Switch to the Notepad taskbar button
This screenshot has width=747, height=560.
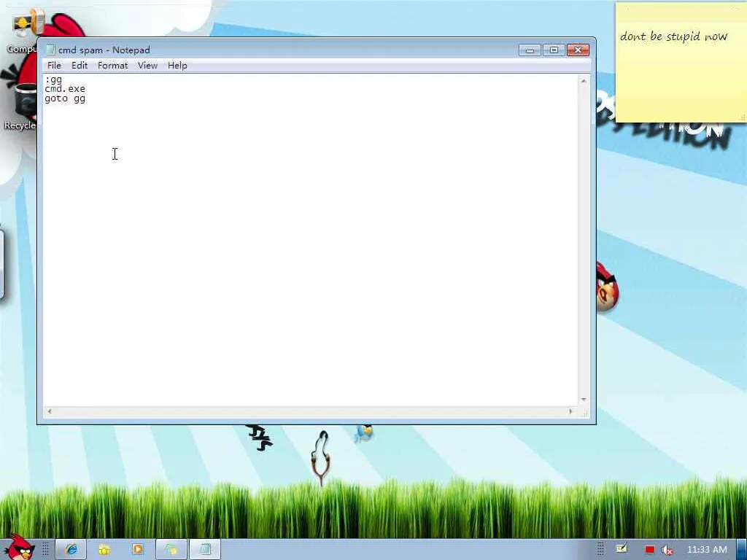point(205,550)
